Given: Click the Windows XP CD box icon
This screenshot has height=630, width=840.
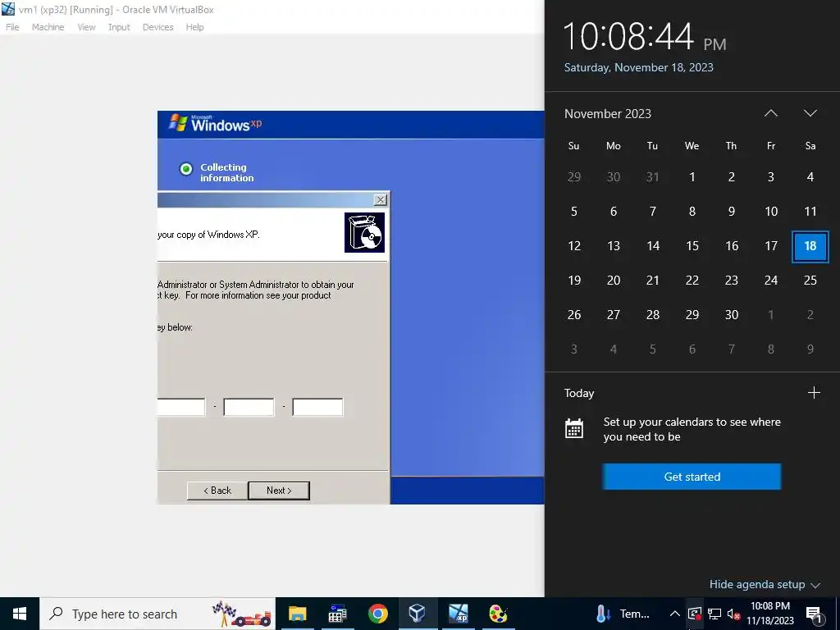Looking at the screenshot, I should pyautogui.click(x=364, y=232).
